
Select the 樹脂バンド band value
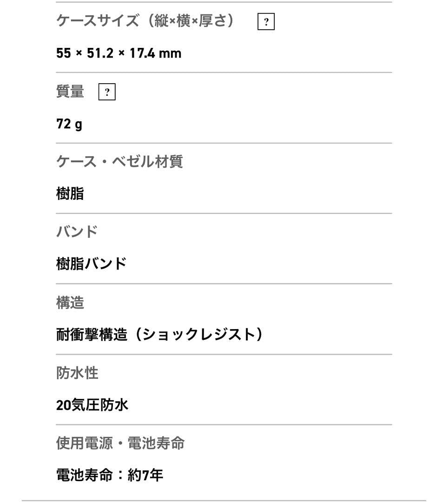tap(92, 264)
